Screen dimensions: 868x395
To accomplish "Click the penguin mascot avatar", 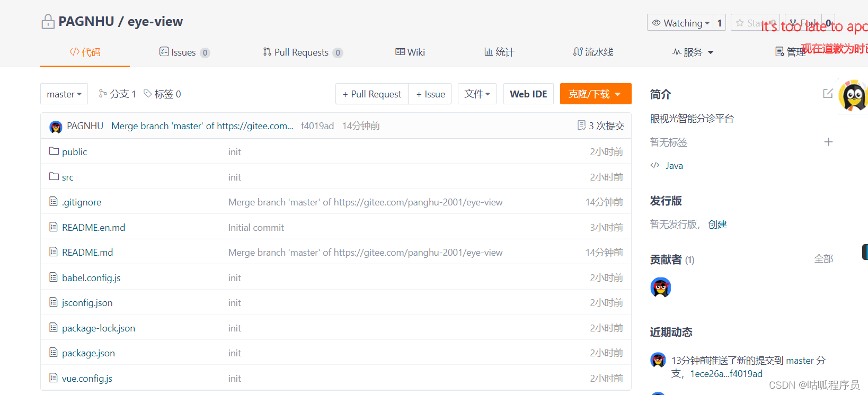I will coord(853,96).
